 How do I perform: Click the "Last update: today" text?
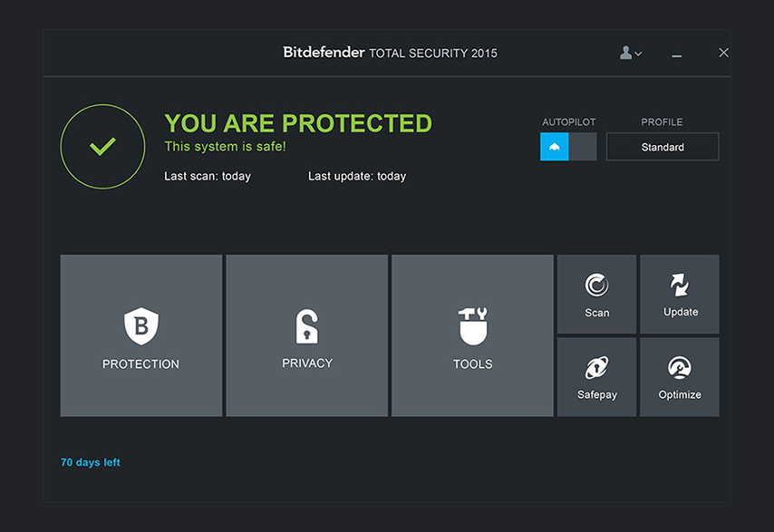coord(356,176)
